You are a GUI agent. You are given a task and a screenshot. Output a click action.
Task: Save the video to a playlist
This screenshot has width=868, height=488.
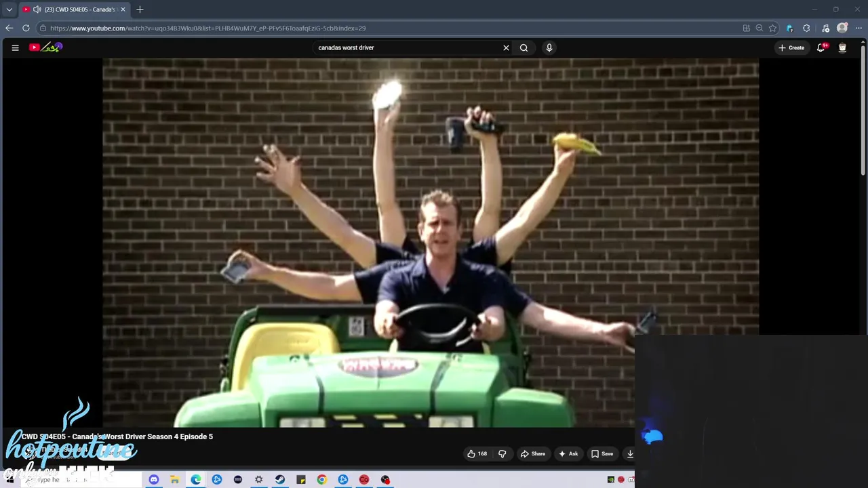(601, 454)
